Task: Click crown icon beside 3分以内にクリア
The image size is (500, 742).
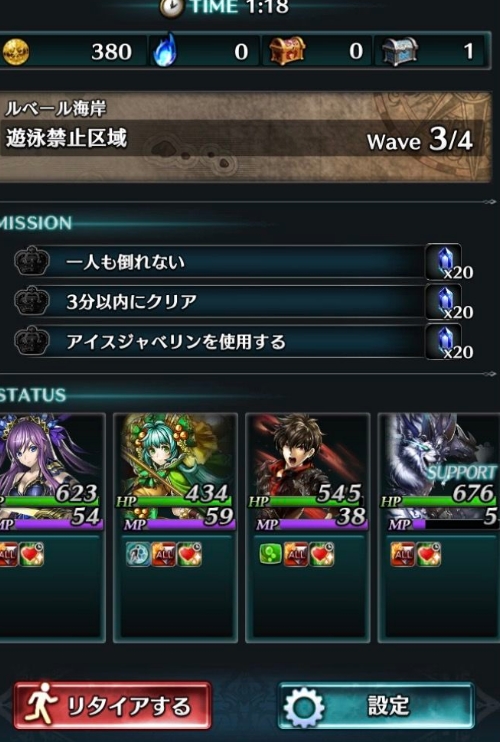Action: (32, 301)
